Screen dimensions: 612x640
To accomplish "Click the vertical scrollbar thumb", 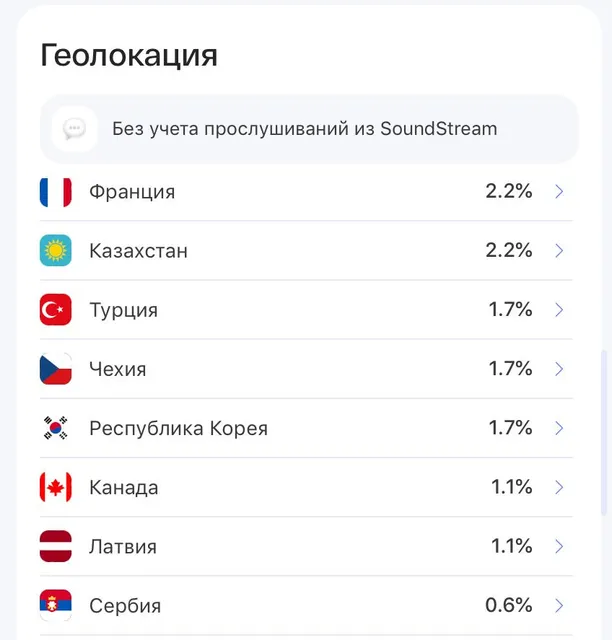I will click(604, 433).
